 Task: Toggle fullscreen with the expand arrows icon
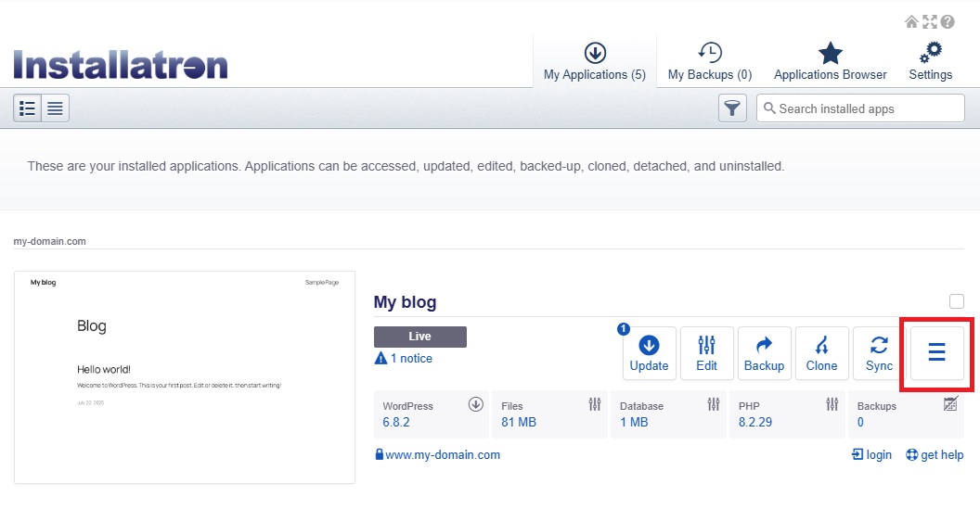coord(929,22)
